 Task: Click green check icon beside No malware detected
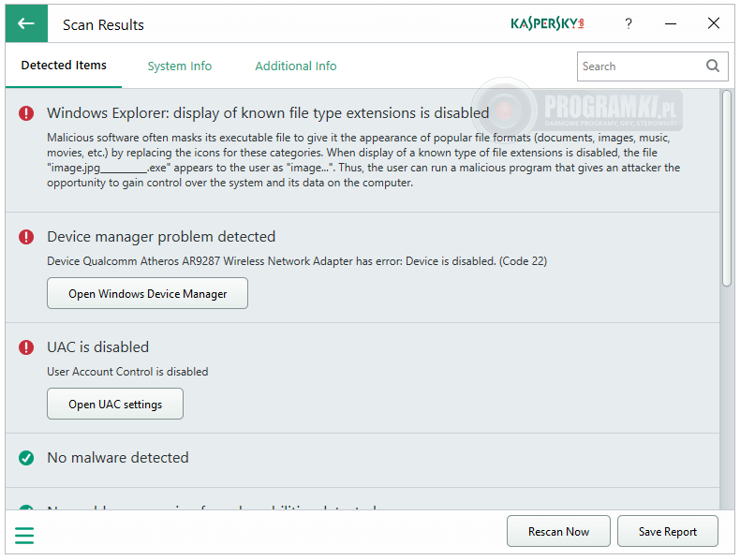click(26, 458)
